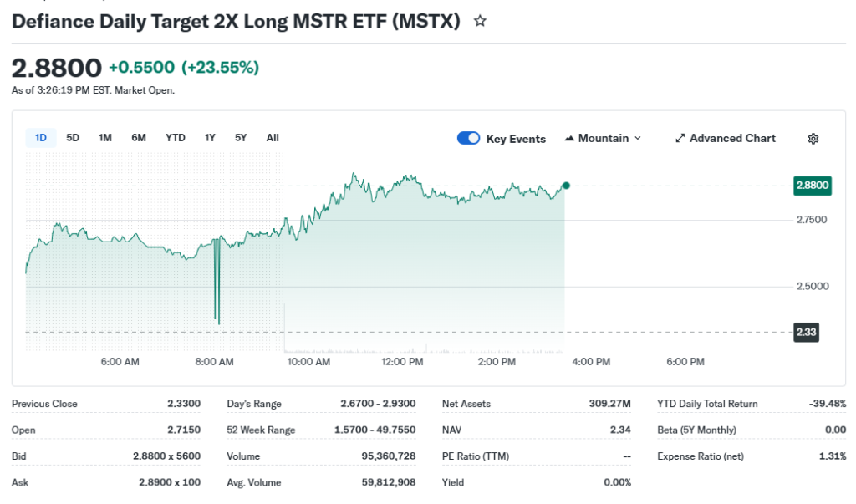Toggle the Key Events switch

point(468,139)
